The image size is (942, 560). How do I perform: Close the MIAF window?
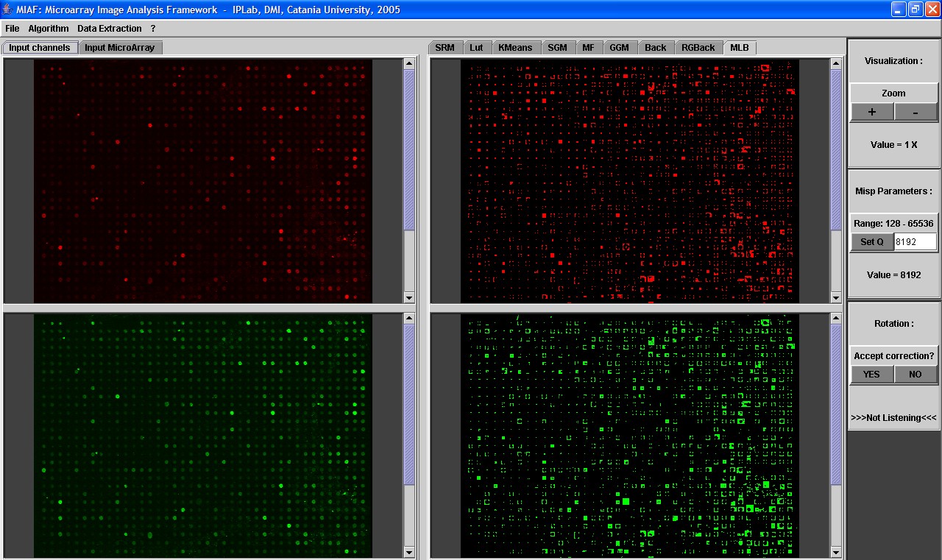point(932,10)
